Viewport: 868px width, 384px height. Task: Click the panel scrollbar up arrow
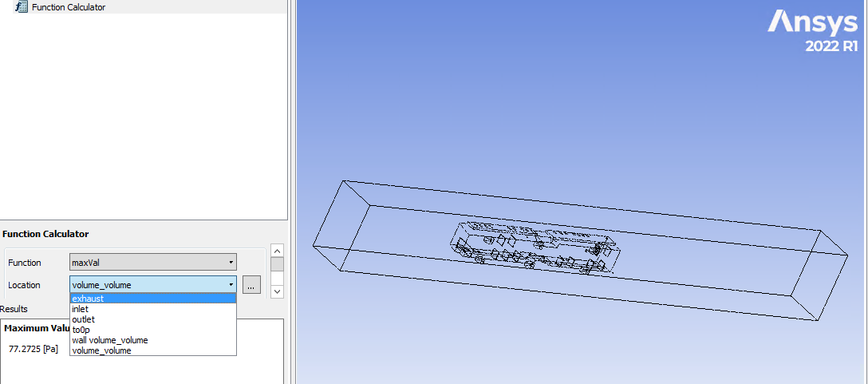pyautogui.click(x=278, y=251)
